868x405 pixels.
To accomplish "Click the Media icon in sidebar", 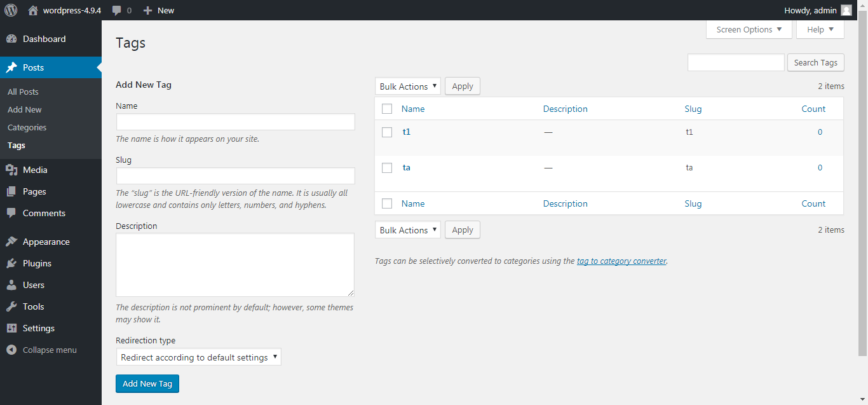I will pos(11,170).
